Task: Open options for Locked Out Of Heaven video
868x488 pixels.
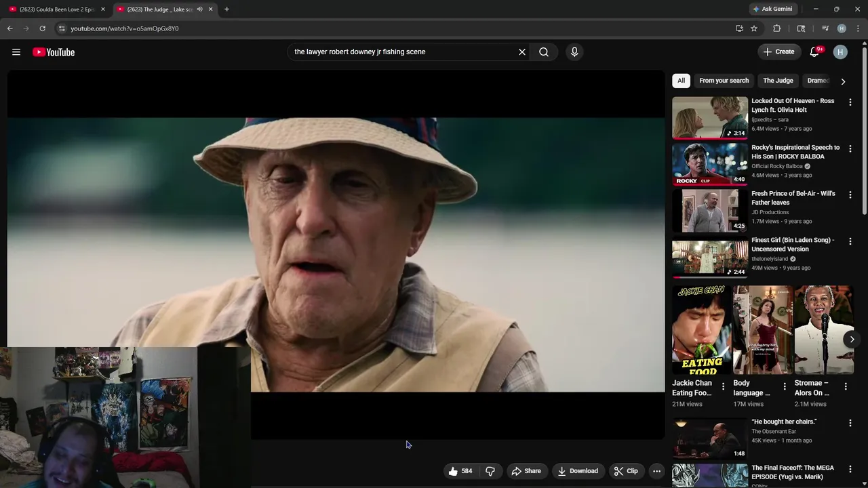Action: coord(850,102)
